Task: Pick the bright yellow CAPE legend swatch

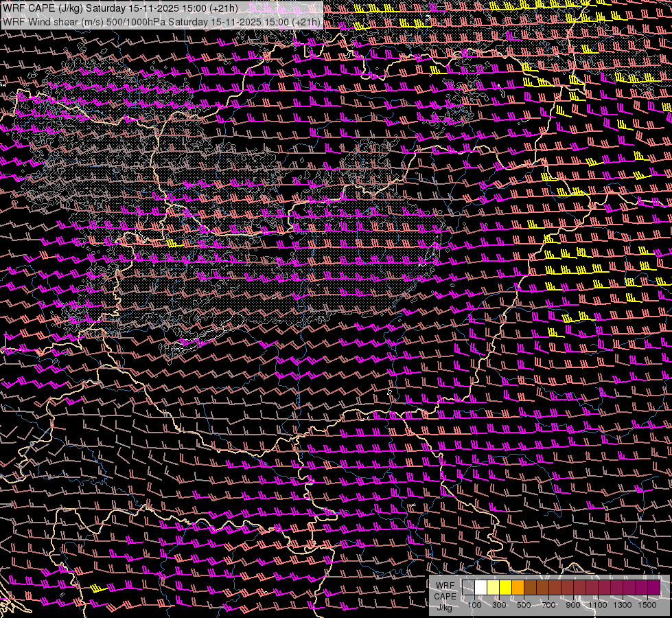Action: pyautogui.click(x=505, y=588)
